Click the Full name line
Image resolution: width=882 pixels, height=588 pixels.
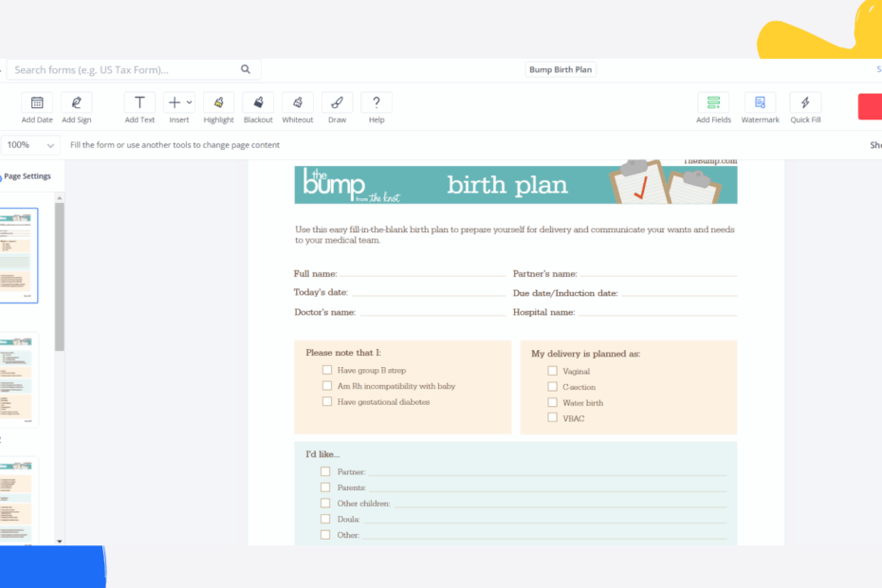coord(422,273)
